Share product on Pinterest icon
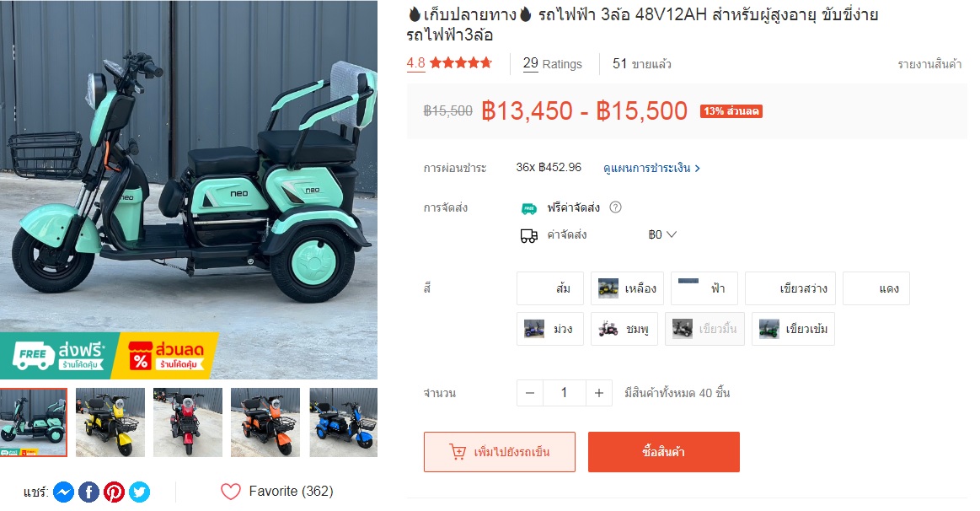The image size is (980, 511). tap(114, 492)
